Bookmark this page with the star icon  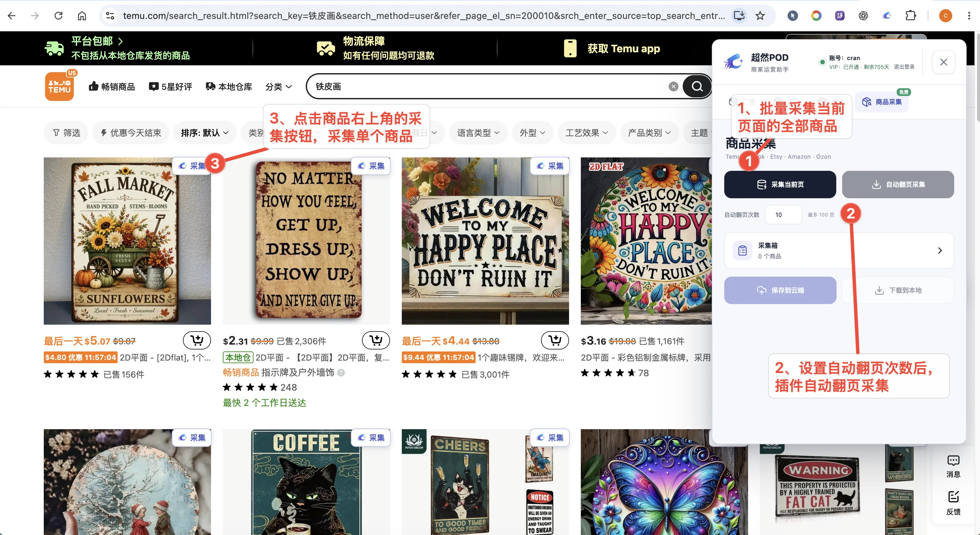coord(760,16)
